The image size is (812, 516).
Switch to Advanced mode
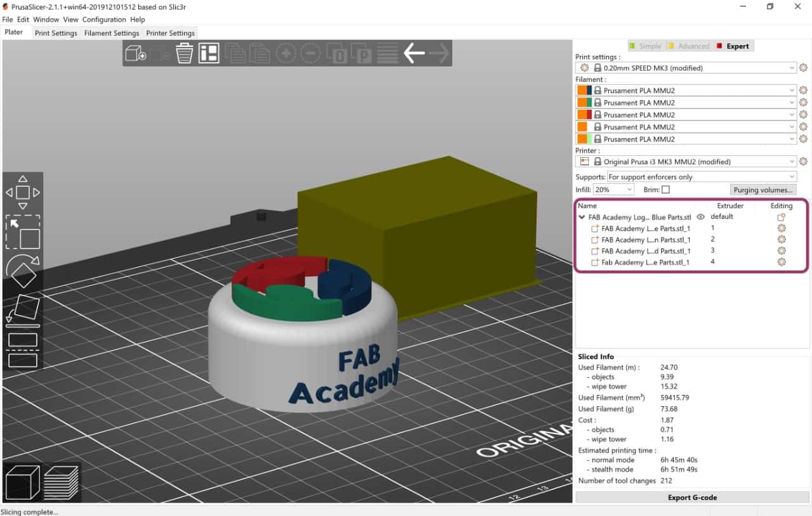point(688,46)
